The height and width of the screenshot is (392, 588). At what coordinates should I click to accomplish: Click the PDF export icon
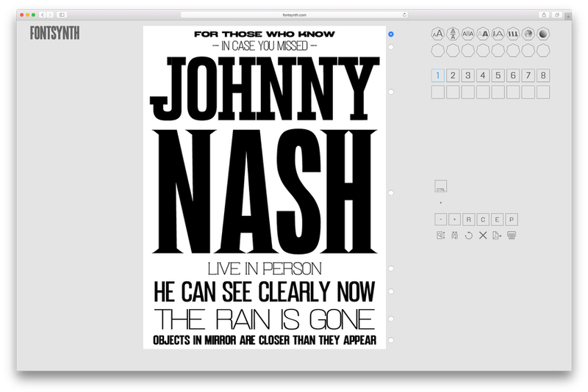coord(498,235)
